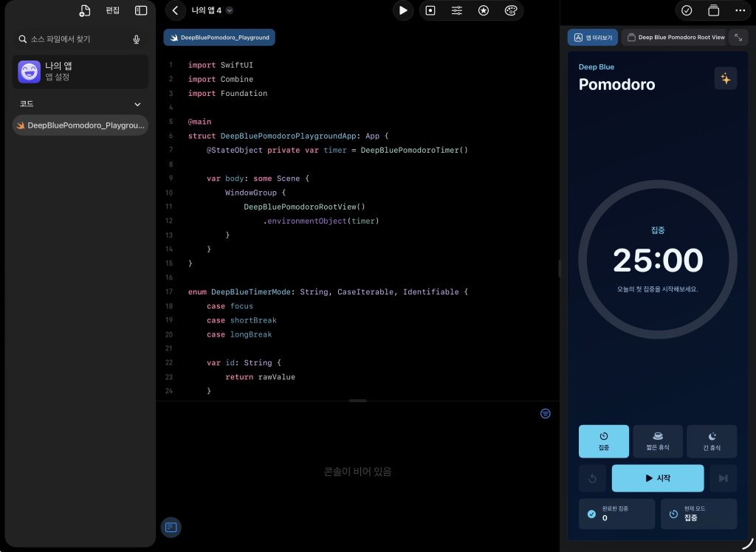Click the star badge icon in toolbar

[484, 10]
